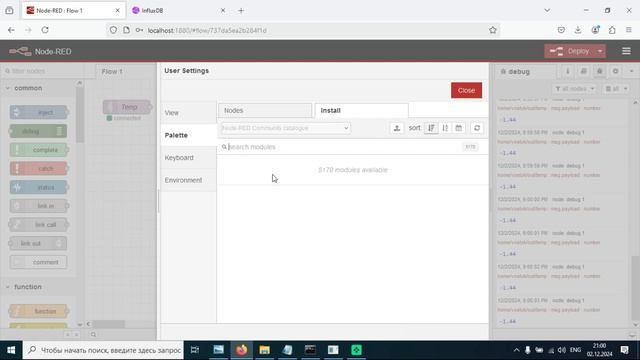Open File Explorer from taskbar
The height and width of the screenshot is (360, 640).
[x=264, y=350]
